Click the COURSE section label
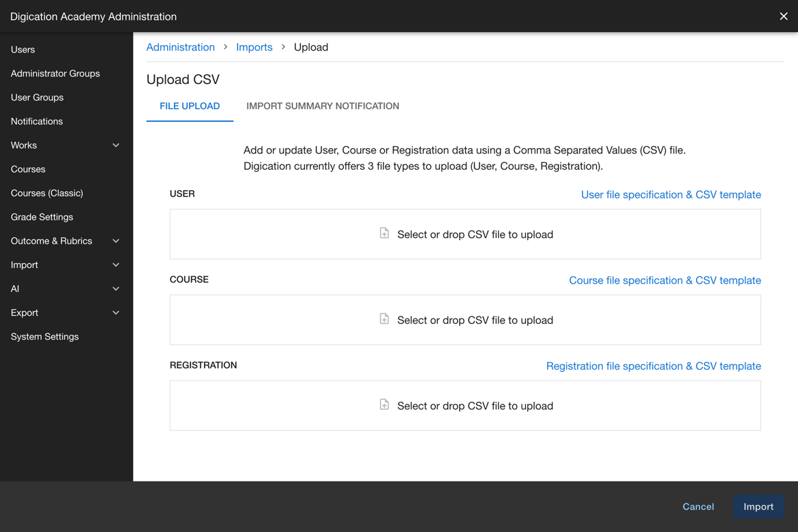 pos(189,280)
